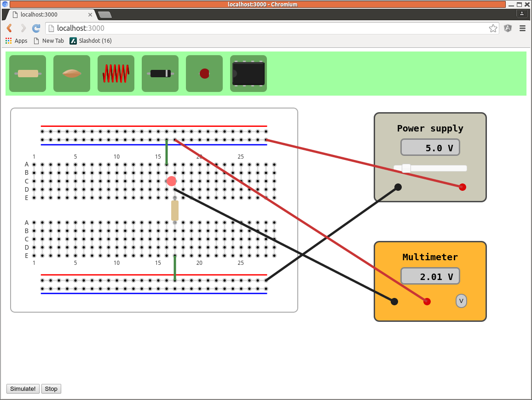Viewport: 532px width, 400px height.
Task: Click the multimeter 2.01 V readout
Action: [x=430, y=276]
